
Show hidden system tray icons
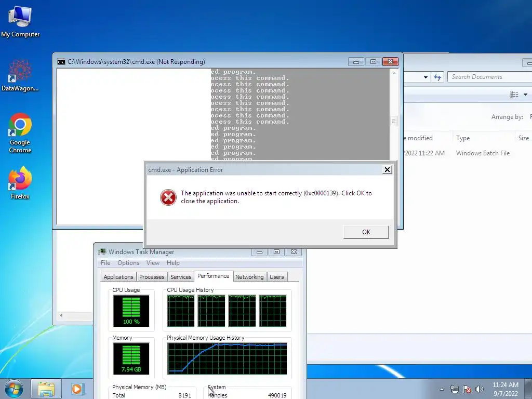[x=442, y=389]
